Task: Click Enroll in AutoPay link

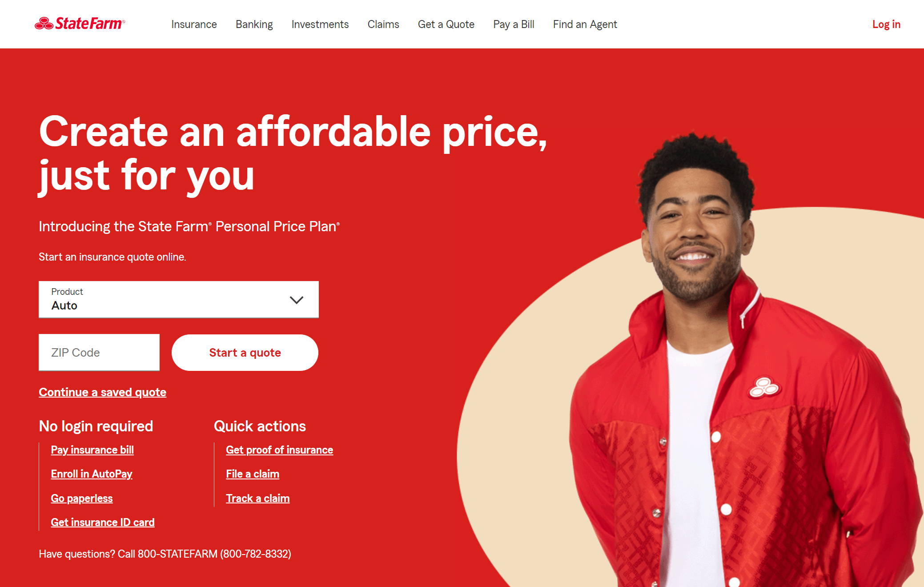Action: pyautogui.click(x=92, y=474)
